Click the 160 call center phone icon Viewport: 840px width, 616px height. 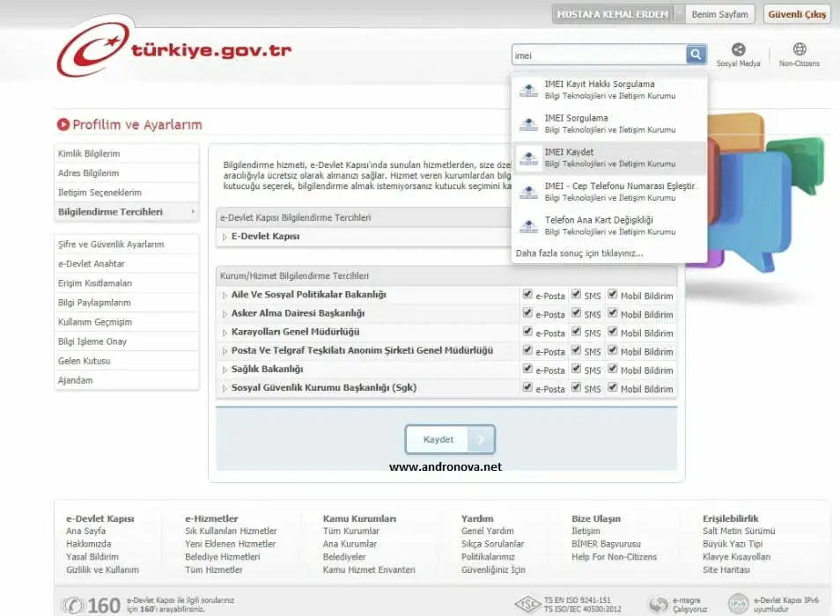(73, 605)
